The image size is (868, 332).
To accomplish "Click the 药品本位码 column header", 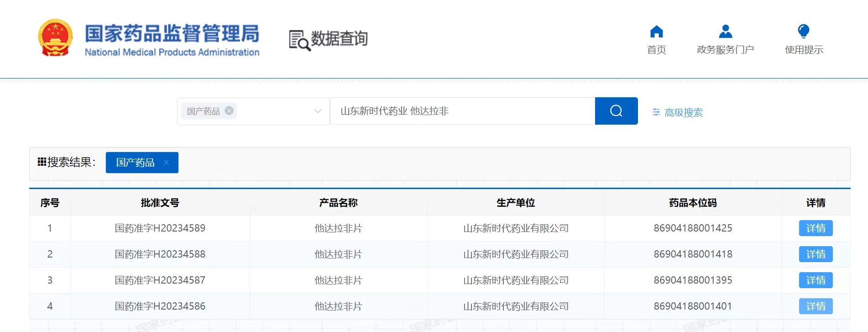I will click(x=693, y=203).
